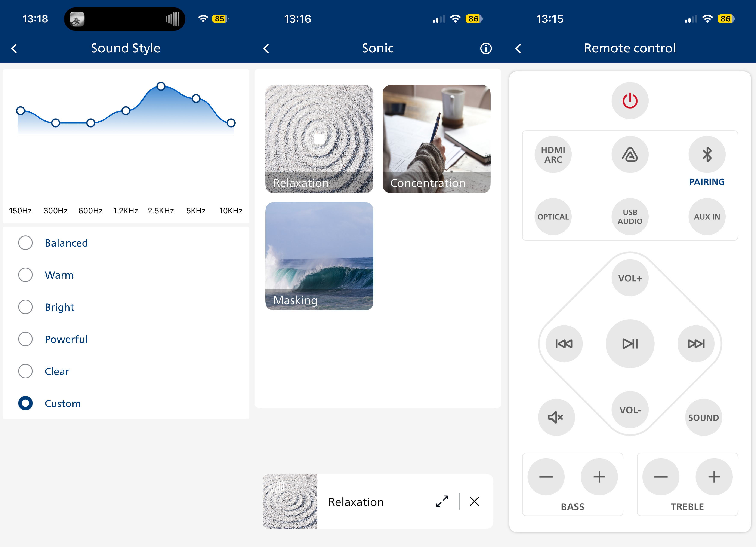Switch input to HDMI ARC
The width and height of the screenshot is (756, 547).
(553, 155)
